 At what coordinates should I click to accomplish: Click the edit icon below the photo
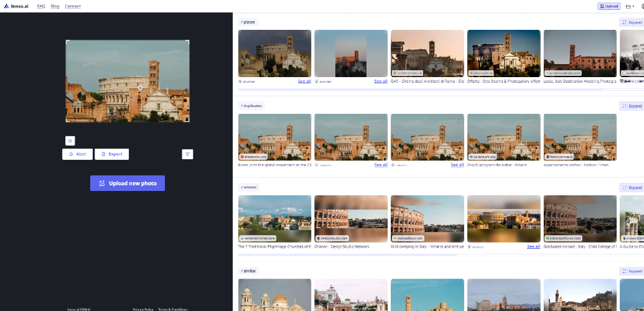tap(70, 141)
